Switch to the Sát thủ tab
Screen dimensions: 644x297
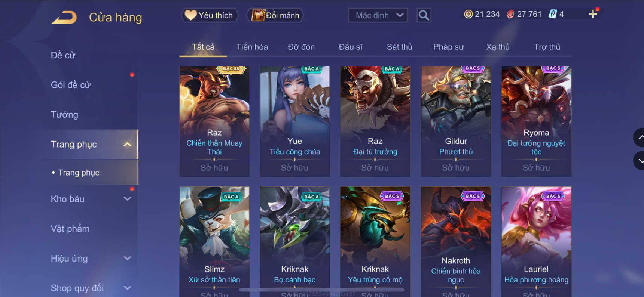point(399,47)
